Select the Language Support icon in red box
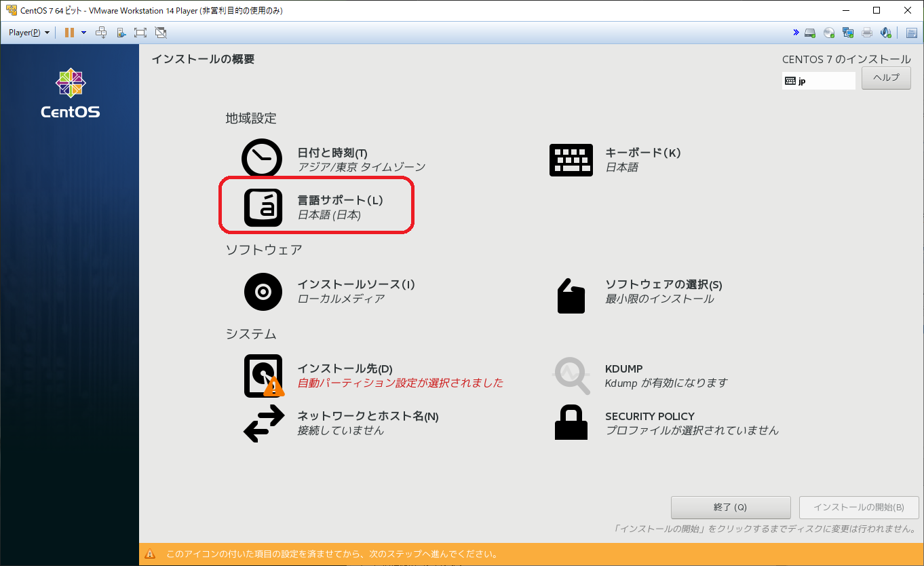The image size is (924, 566). 263,207
